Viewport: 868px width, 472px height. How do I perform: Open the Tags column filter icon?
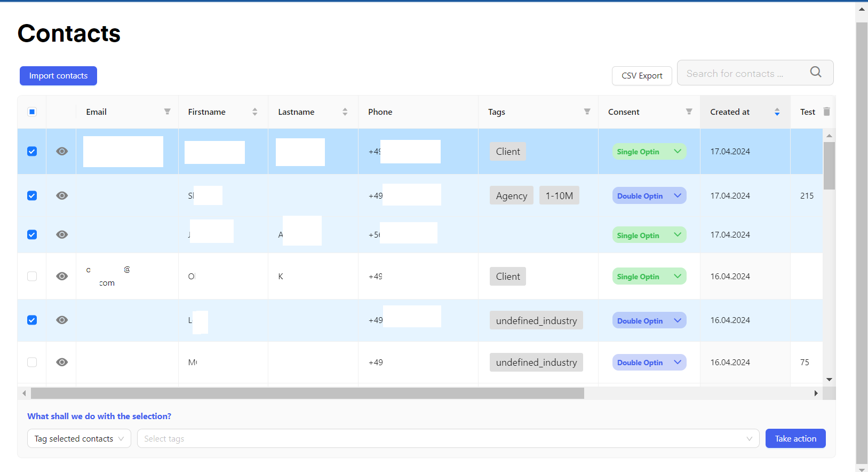pyautogui.click(x=587, y=112)
